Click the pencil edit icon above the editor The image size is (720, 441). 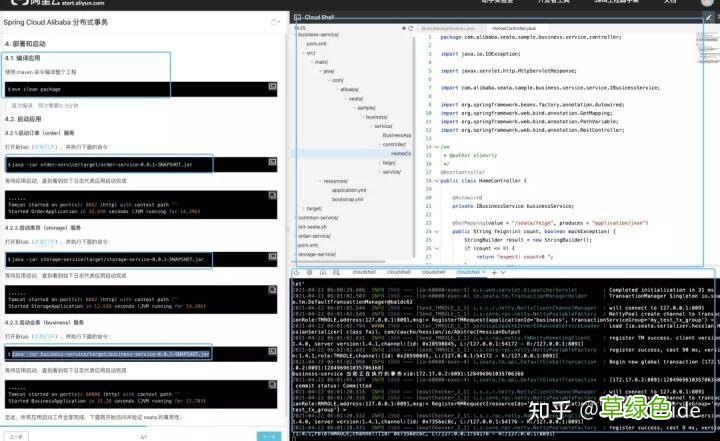(709, 17)
